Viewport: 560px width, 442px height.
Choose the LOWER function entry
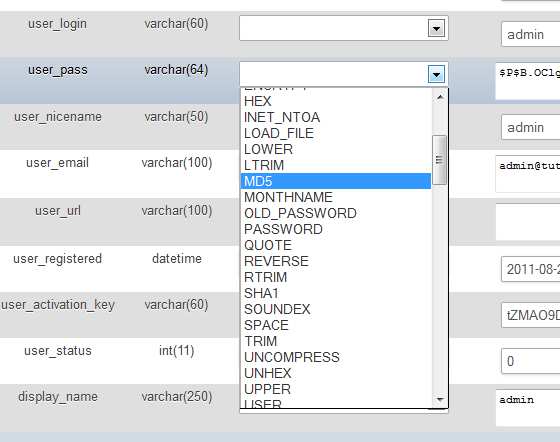tap(336, 149)
